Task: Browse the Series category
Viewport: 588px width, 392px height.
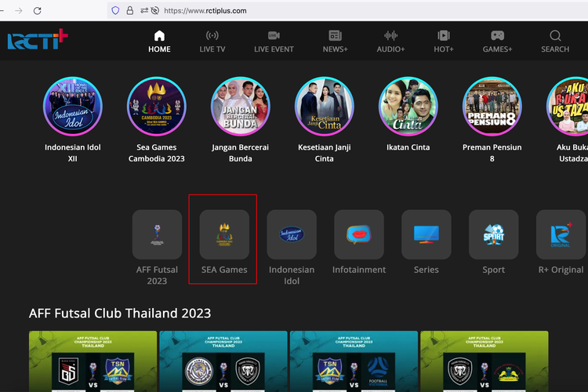Action: pos(426,234)
